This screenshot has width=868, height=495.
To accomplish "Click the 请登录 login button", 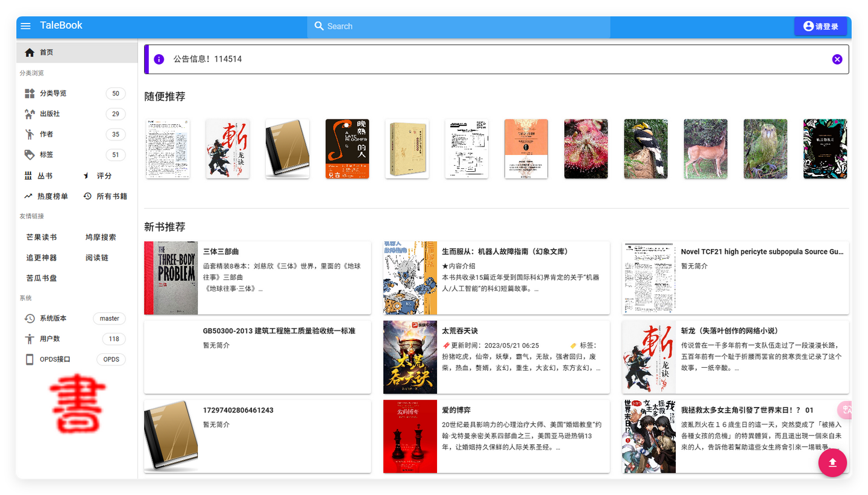I will (x=820, y=26).
